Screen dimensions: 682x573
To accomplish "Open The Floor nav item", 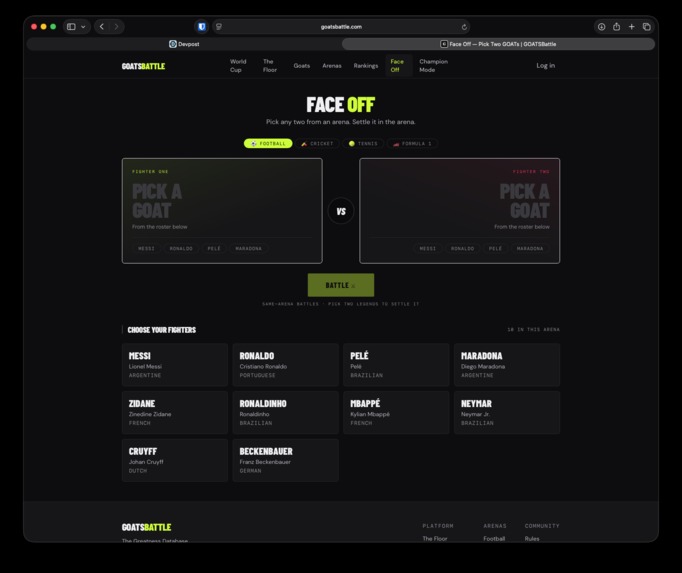I will pyautogui.click(x=270, y=66).
